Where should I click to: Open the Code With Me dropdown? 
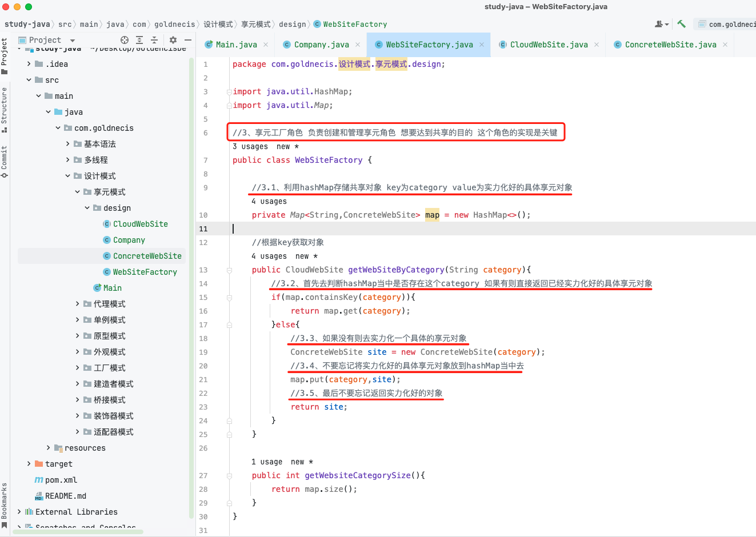662,24
